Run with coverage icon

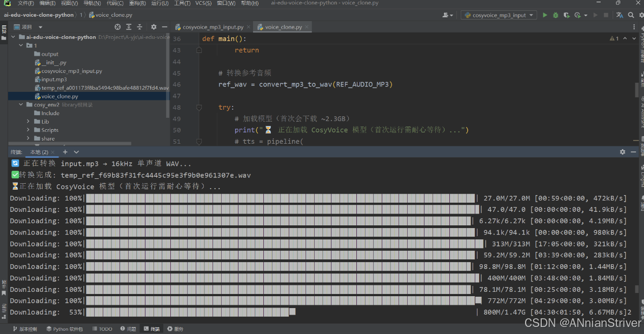(566, 15)
